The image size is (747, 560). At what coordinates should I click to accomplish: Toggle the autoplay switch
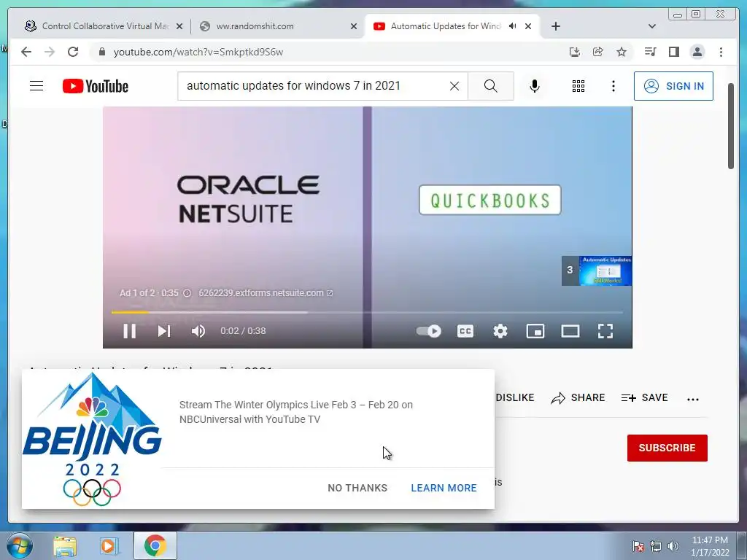point(429,331)
